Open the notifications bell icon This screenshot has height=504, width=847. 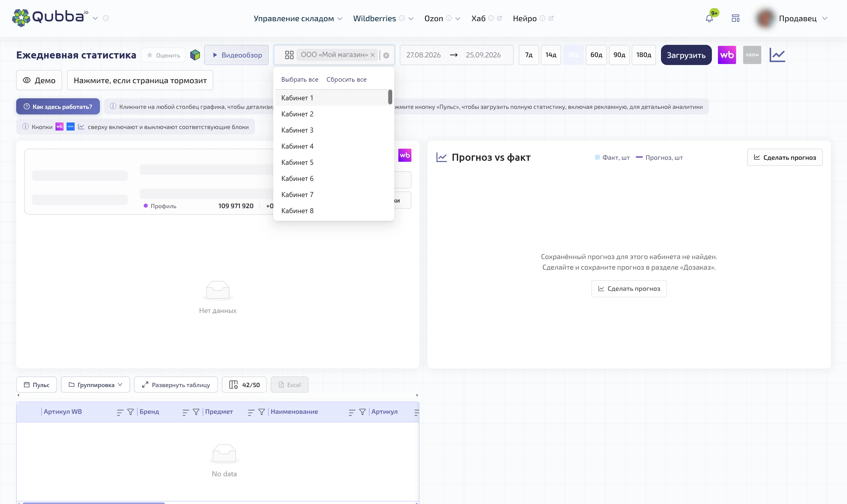709,18
